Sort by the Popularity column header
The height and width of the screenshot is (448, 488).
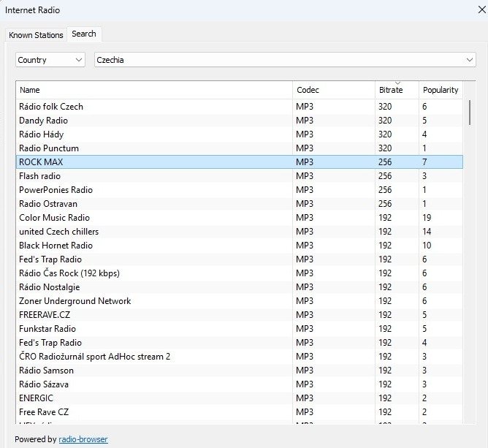click(441, 90)
